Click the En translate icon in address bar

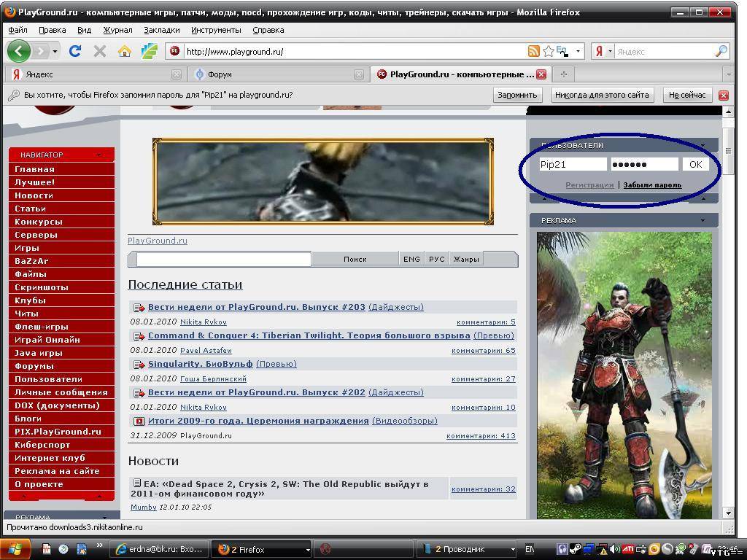562,51
